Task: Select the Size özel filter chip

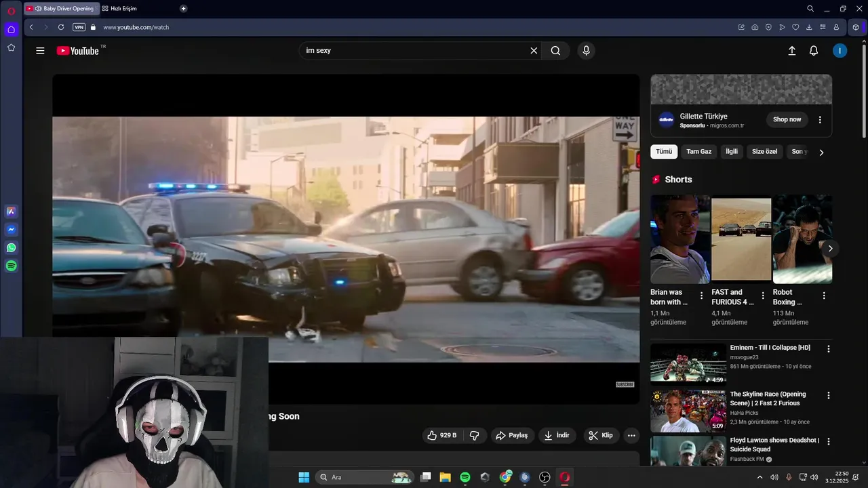Action: 764,151
